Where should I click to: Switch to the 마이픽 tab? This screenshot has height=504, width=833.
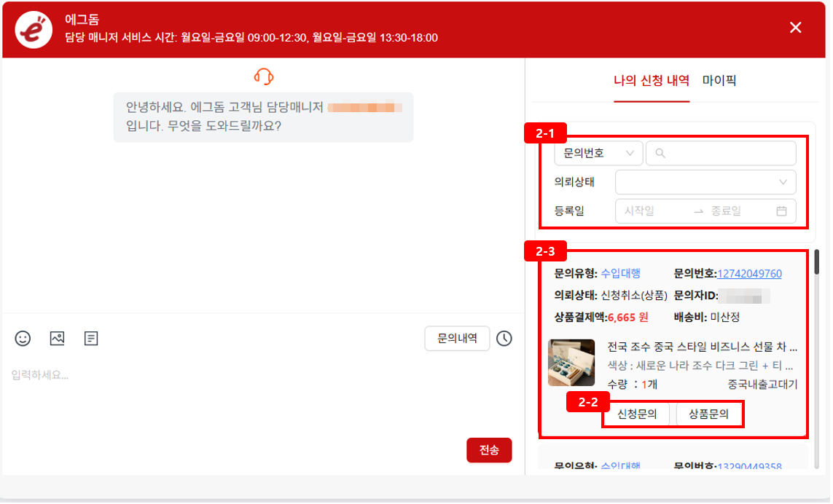click(719, 81)
